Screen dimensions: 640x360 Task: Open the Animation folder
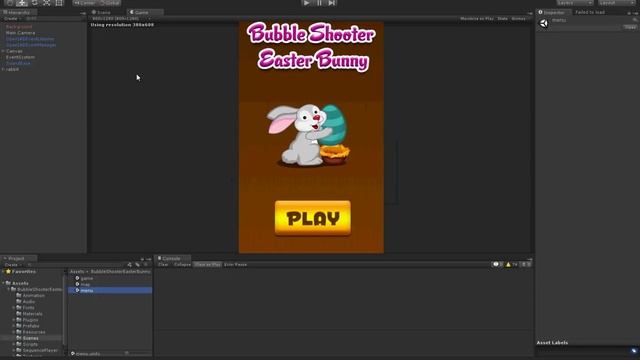31,296
